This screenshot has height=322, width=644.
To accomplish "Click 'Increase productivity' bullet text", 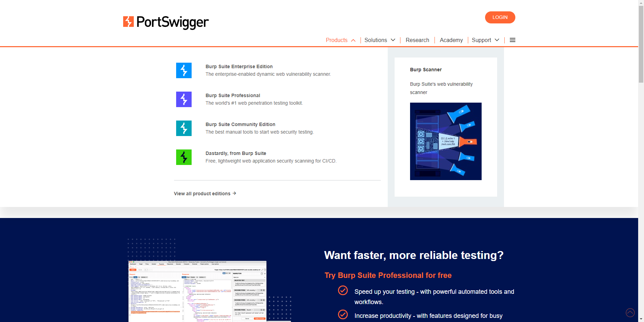I will [x=429, y=316].
